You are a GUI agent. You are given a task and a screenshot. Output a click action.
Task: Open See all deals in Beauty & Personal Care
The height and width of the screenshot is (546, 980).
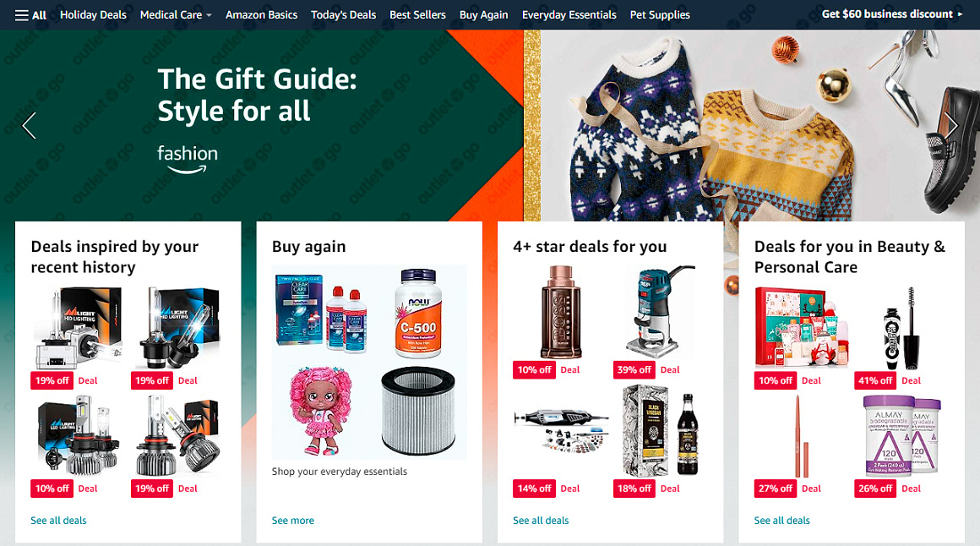(x=781, y=521)
